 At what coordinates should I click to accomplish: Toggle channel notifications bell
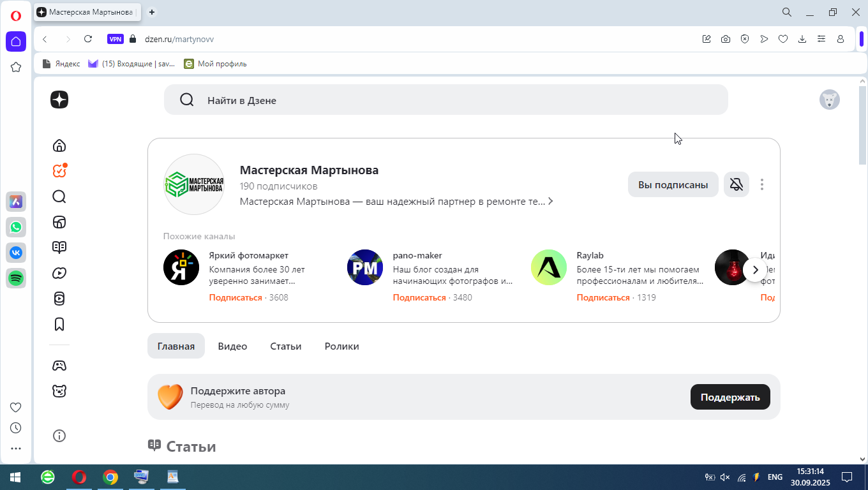pyautogui.click(x=737, y=184)
